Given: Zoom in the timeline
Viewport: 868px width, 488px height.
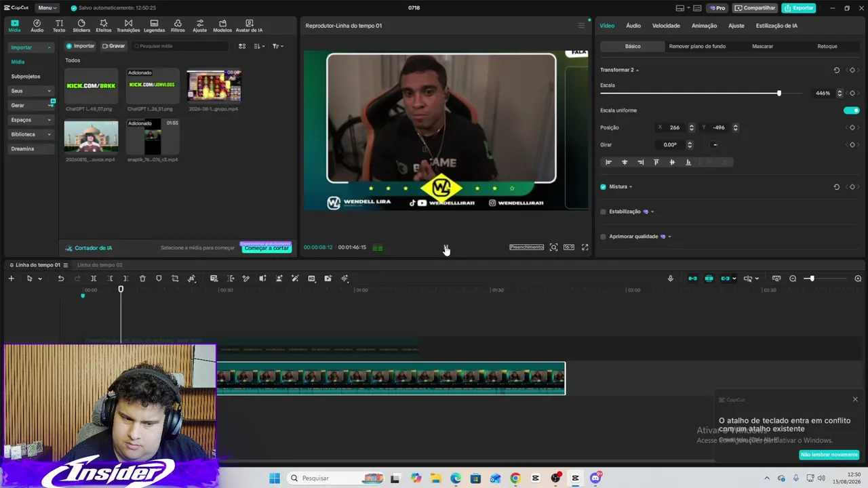Looking at the screenshot, I should tap(858, 279).
